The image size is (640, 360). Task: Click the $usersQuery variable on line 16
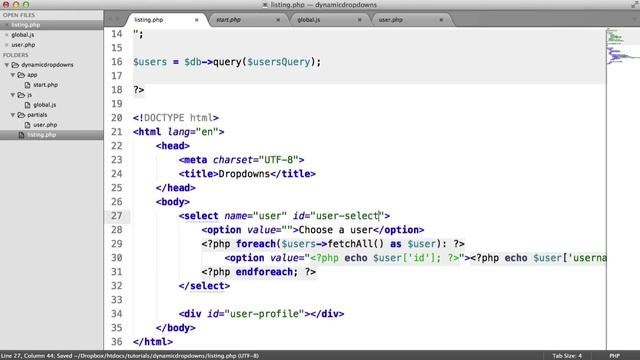[278, 62]
